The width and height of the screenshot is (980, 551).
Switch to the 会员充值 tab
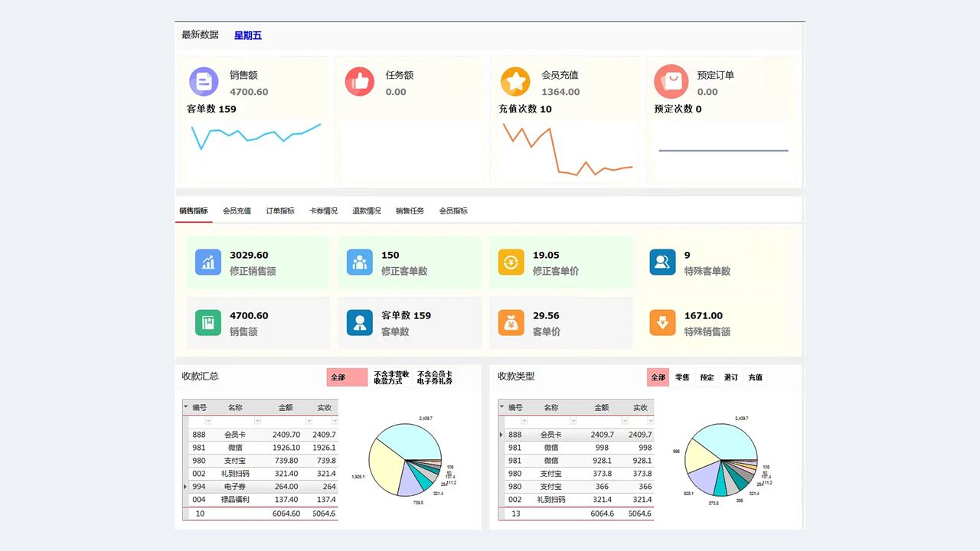point(237,210)
